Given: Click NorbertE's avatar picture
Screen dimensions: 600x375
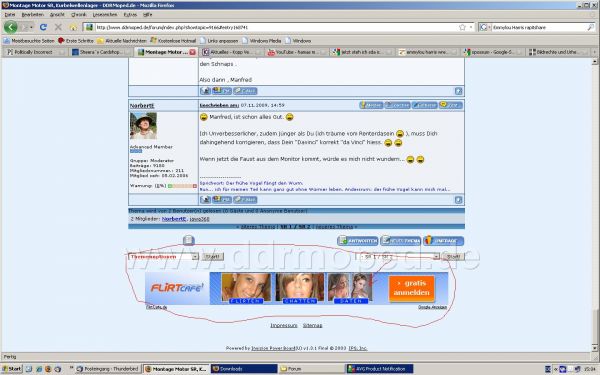Looking at the screenshot, I should pos(143,126).
